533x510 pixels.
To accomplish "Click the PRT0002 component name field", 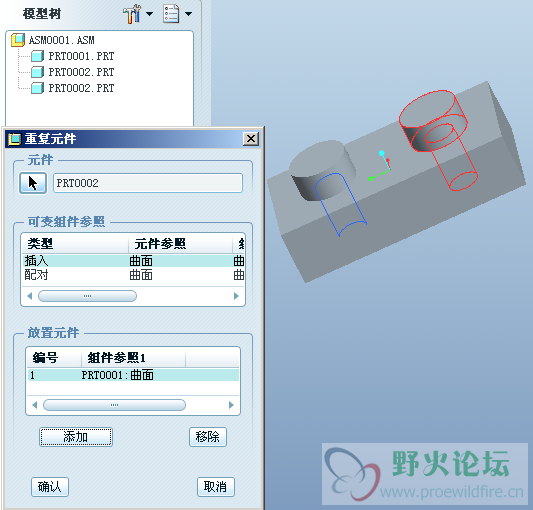I will [x=148, y=183].
